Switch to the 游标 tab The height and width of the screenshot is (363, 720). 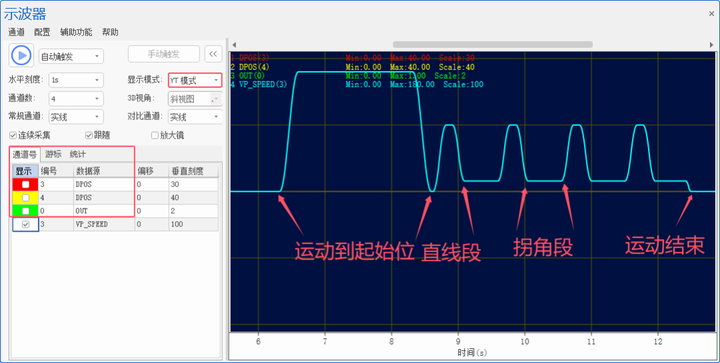coord(53,154)
